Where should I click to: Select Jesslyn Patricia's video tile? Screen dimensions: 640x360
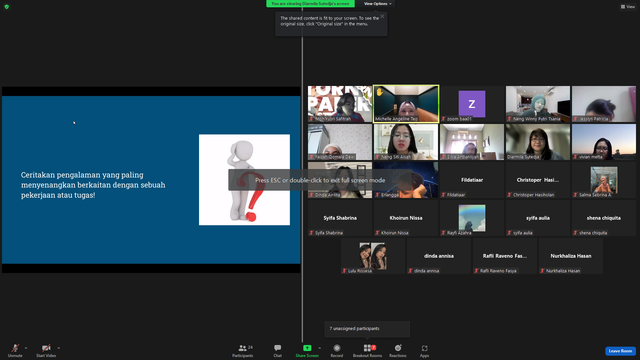click(604, 104)
